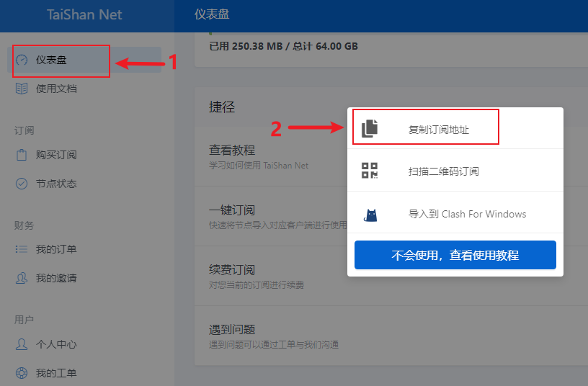Select 导入到 Clash For Windows option
The height and width of the screenshot is (386, 588).
(467, 214)
